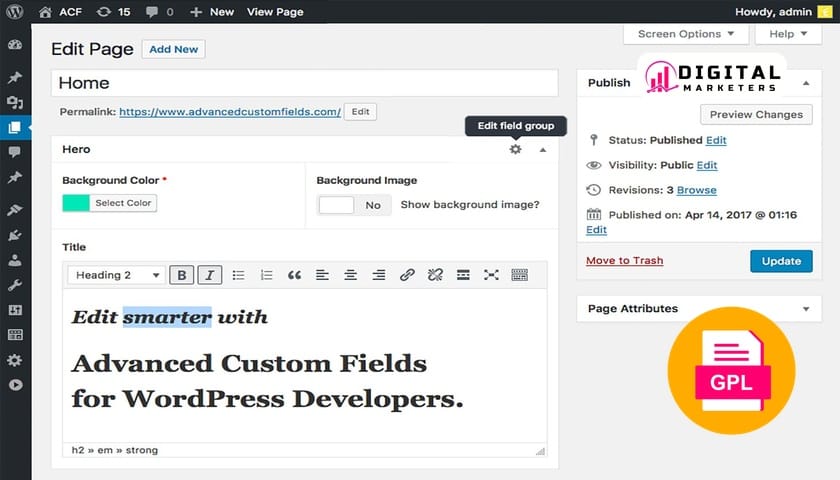The height and width of the screenshot is (480, 840).
Task: Expand the Screen Options panel
Action: tap(686, 34)
